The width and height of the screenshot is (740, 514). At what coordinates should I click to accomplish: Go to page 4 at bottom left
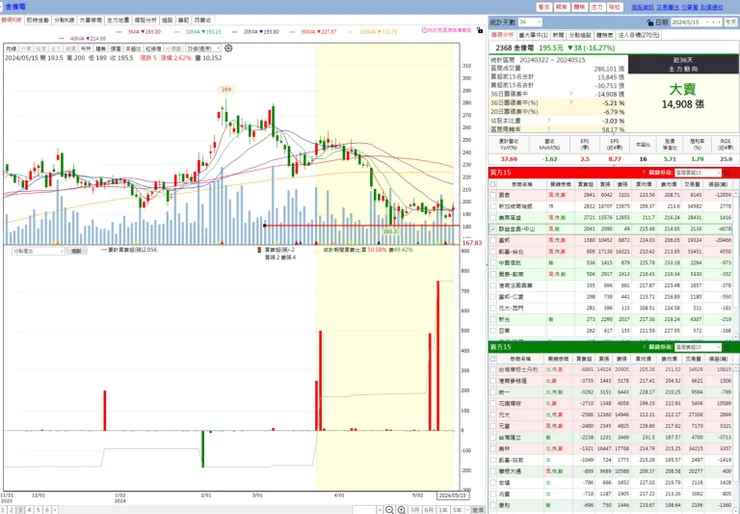29,510
